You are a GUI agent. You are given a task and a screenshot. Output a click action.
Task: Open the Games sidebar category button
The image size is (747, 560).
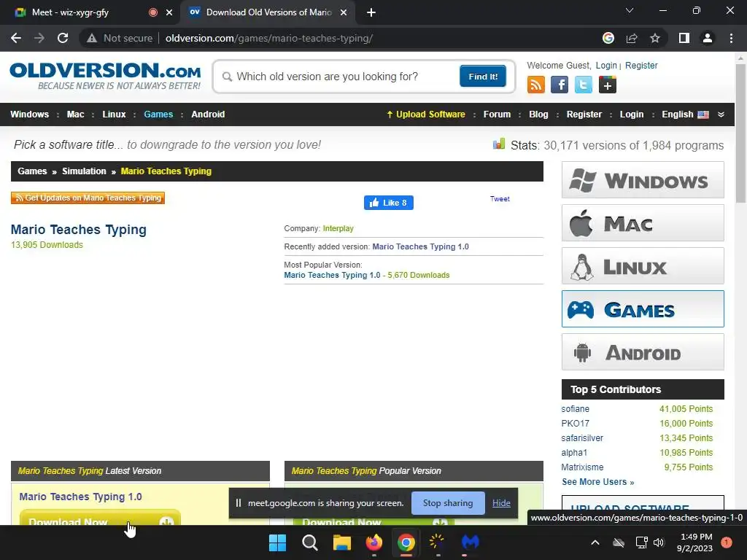(x=643, y=308)
